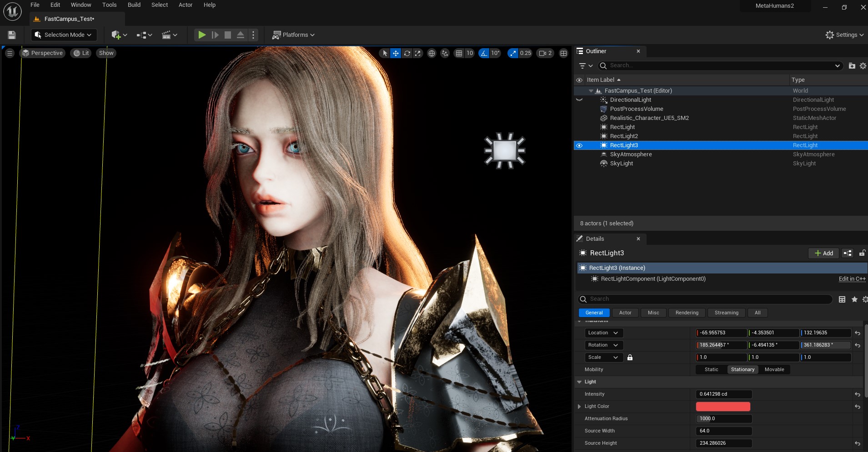Click the Stop simulation button
Viewport: 868px width, 452px height.
tap(228, 35)
